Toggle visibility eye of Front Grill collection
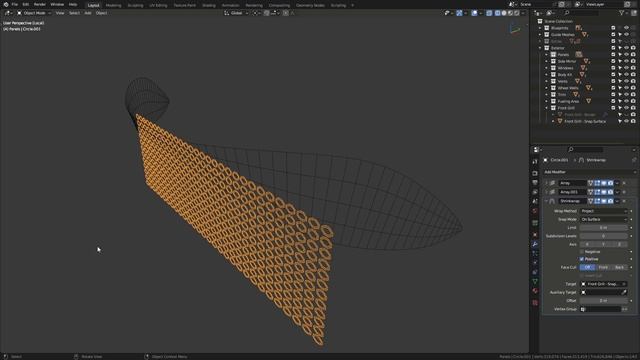 point(627,108)
